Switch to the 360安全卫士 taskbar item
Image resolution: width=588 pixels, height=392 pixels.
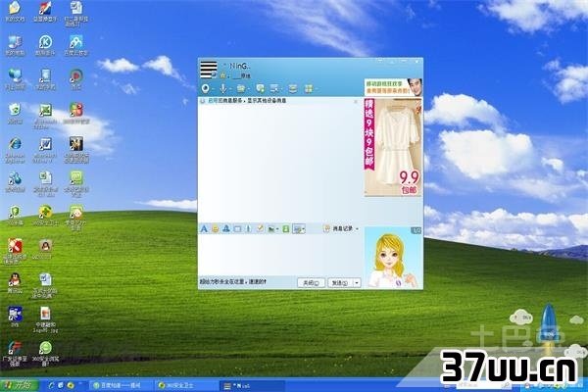pos(186,385)
